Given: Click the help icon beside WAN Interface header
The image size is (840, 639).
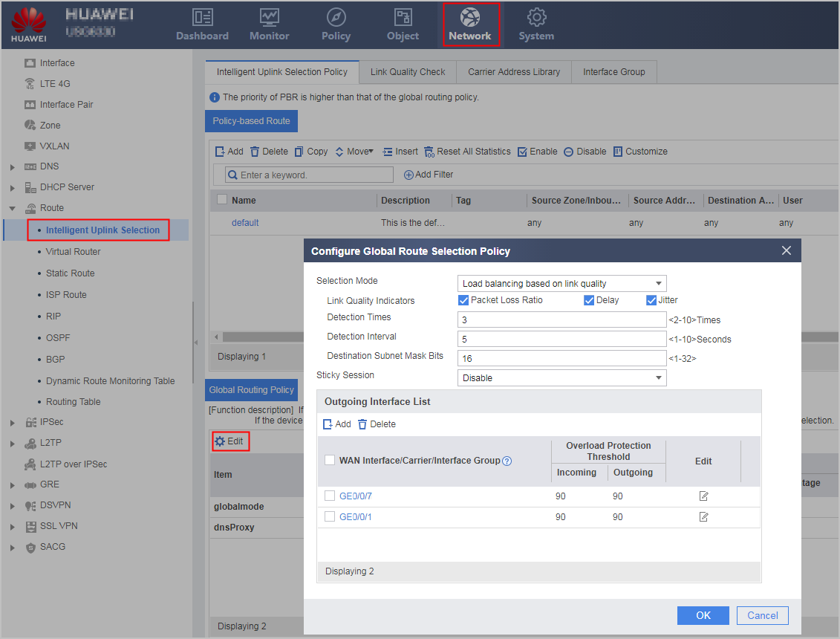Looking at the screenshot, I should pos(507,461).
